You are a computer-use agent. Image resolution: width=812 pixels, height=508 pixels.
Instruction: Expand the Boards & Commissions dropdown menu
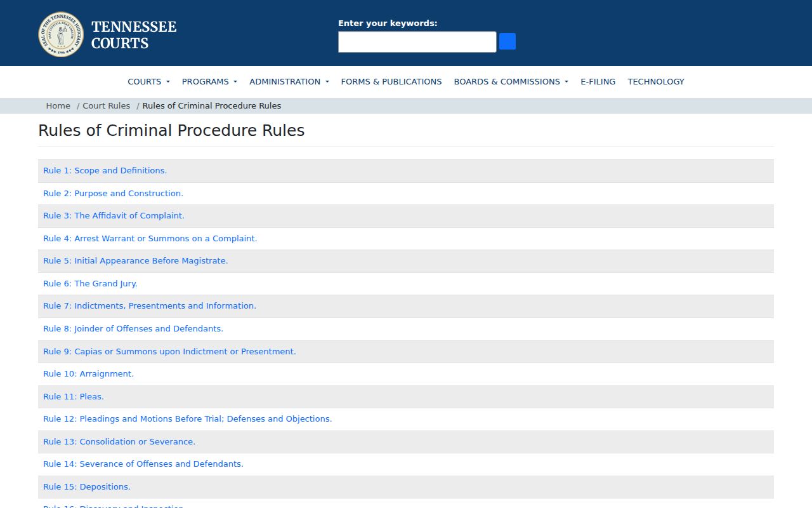pyautogui.click(x=511, y=81)
